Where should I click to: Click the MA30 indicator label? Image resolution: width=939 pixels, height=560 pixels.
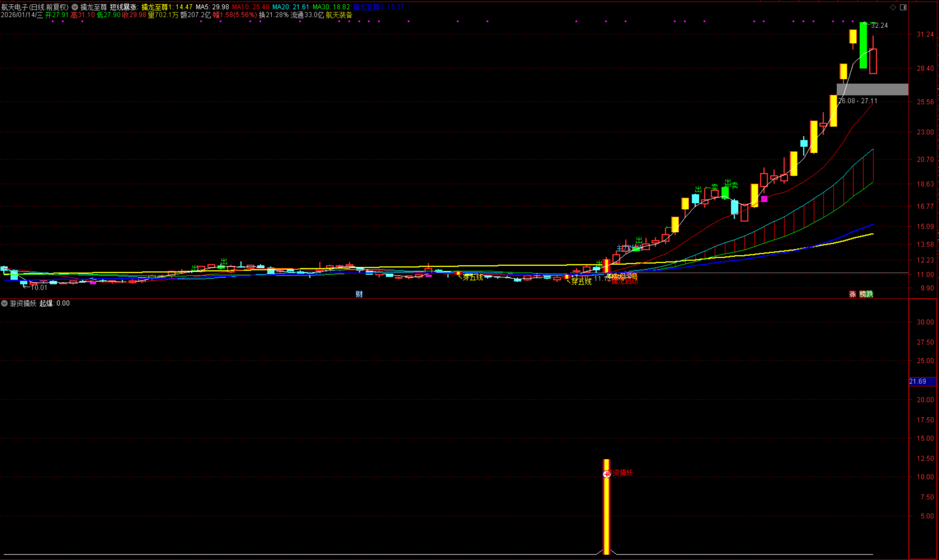point(331,7)
